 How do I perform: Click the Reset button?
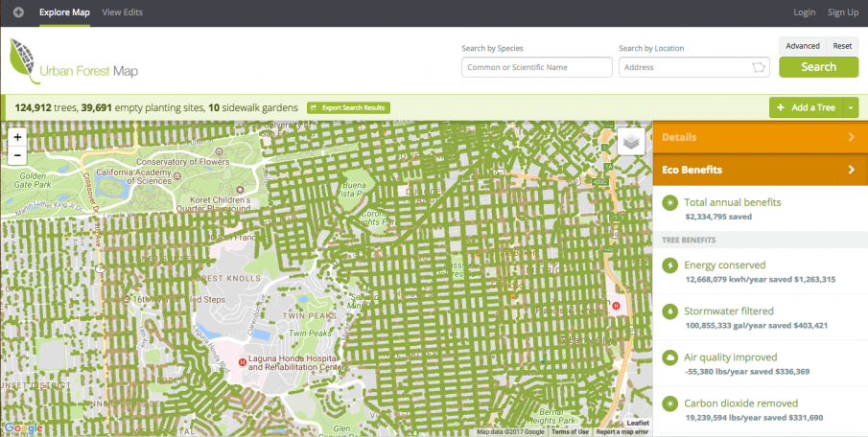[x=842, y=46]
